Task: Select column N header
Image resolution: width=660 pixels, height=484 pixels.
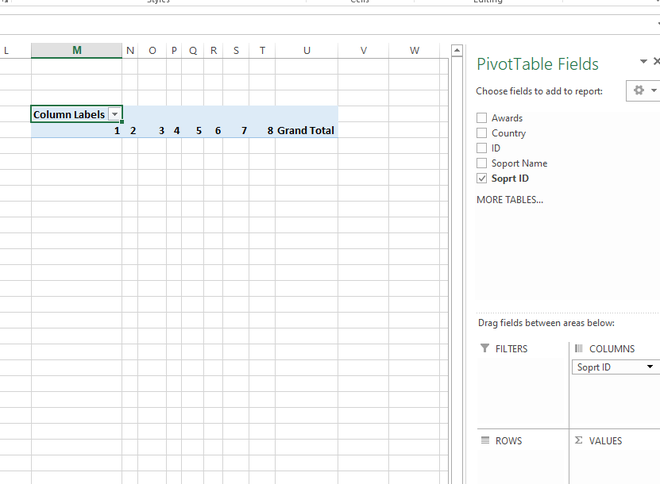Action: pyautogui.click(x=130, y=51)
